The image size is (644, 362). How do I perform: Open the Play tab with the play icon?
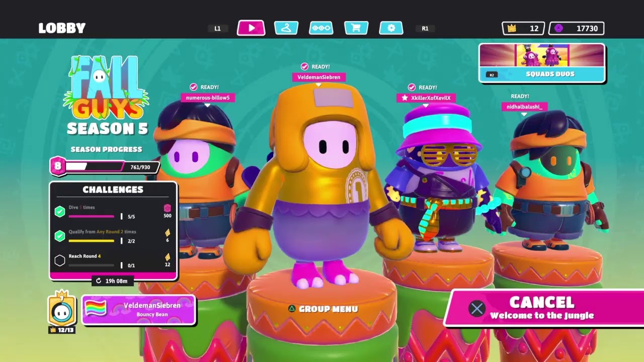point(251,28)
